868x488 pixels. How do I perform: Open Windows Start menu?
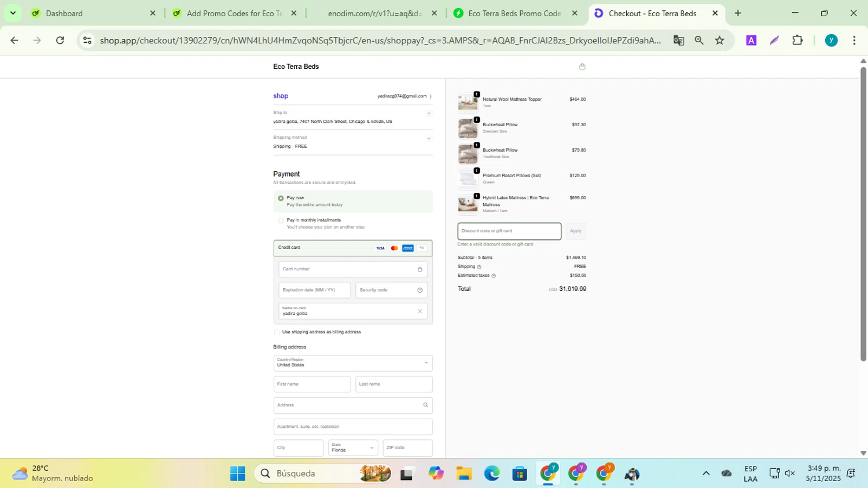point(237,474)
